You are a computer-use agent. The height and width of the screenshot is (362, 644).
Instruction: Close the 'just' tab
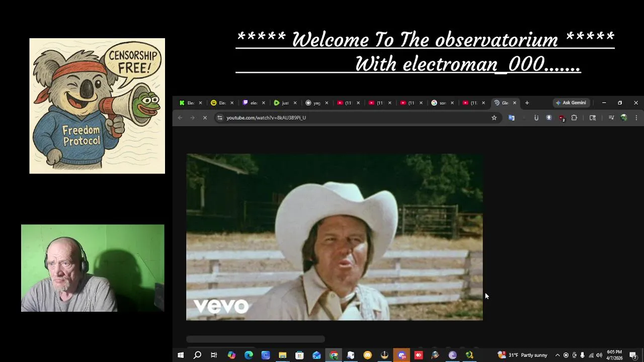(295, 103)
